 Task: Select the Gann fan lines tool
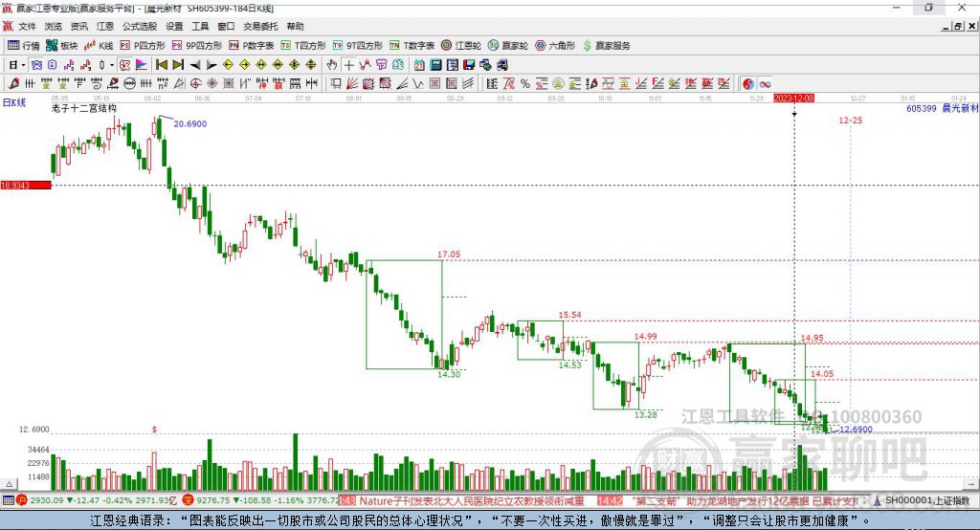pos(352,84)
